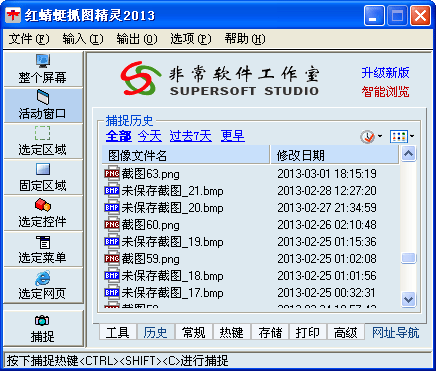Close the 红蜻蜓抓图精灵2013 window

(x=420, y=15)
